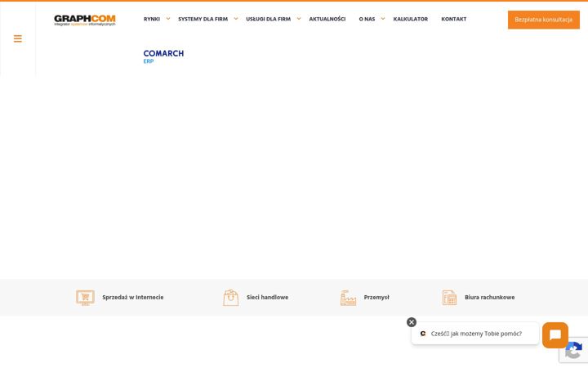Open the hamburger side menu icon
Viewport: 588px width, 368px height.
click(18, 38)
